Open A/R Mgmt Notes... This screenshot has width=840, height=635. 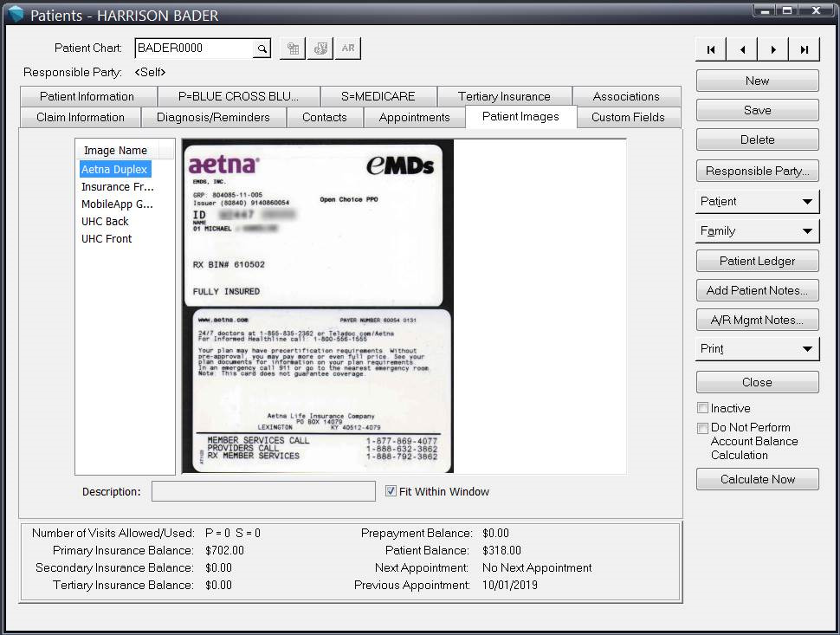click(x=758, y=320)
